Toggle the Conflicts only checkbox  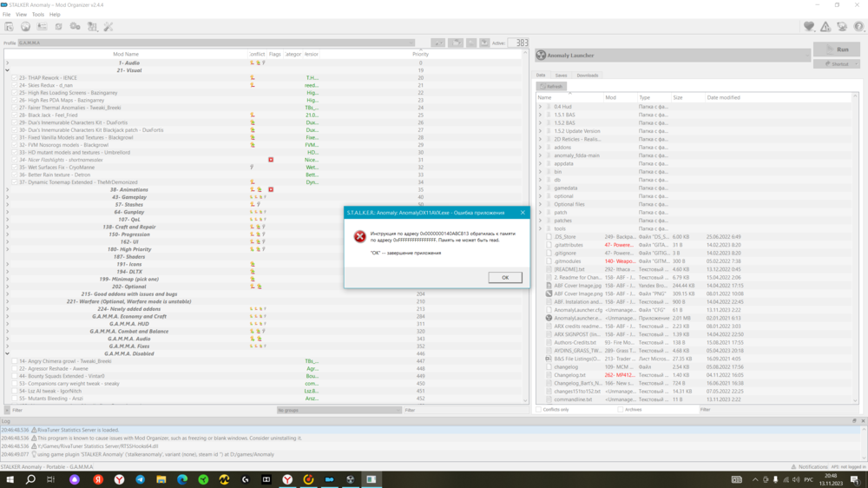pyautogui.click(x=539, y=410)
